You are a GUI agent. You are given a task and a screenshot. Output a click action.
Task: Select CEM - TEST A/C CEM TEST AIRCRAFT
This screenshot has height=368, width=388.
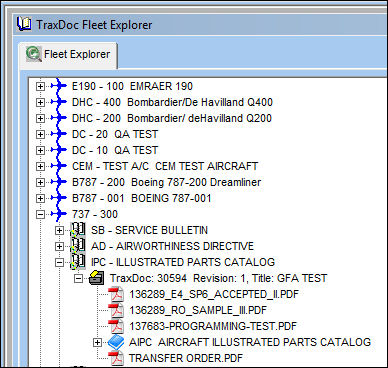coord(165,166)
